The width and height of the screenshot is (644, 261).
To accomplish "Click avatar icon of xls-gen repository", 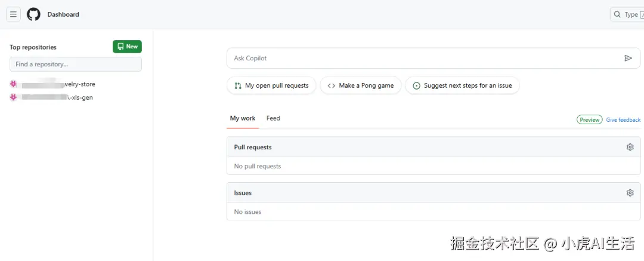I will 13,97.
